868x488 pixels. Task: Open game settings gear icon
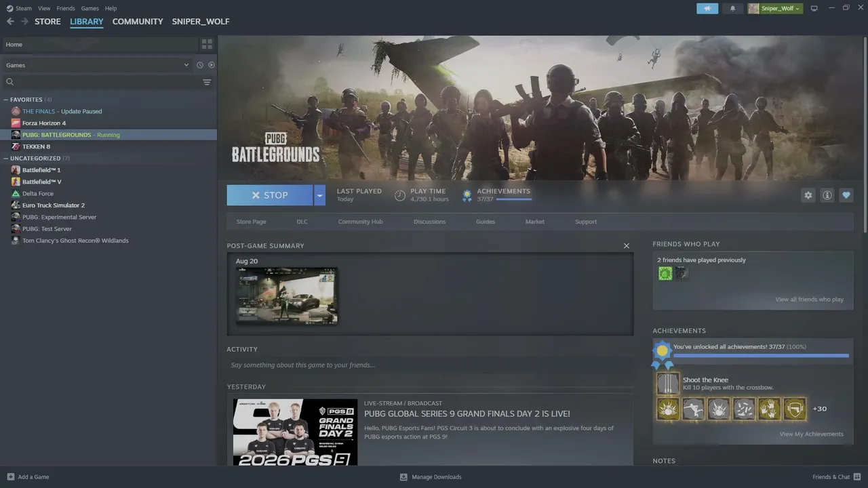808,195
